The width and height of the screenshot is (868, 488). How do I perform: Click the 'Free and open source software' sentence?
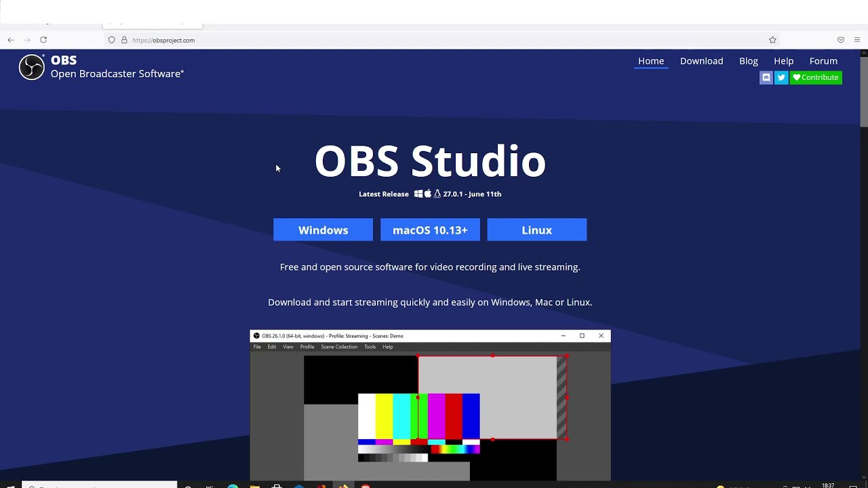click(430, 267)
